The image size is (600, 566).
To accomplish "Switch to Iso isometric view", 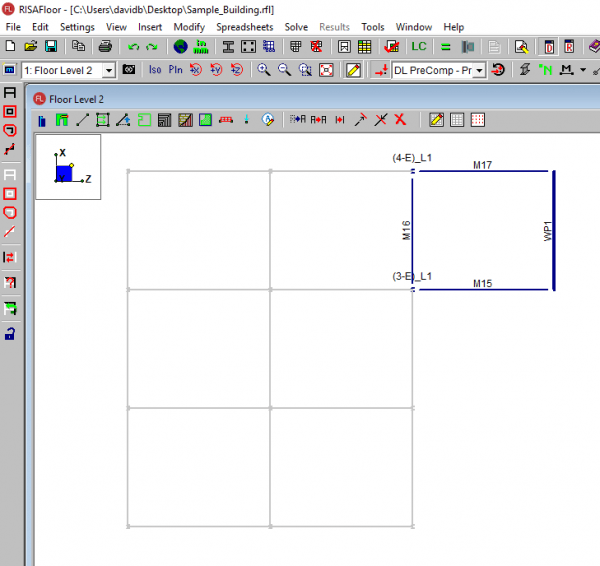I will tap(155, 69).
